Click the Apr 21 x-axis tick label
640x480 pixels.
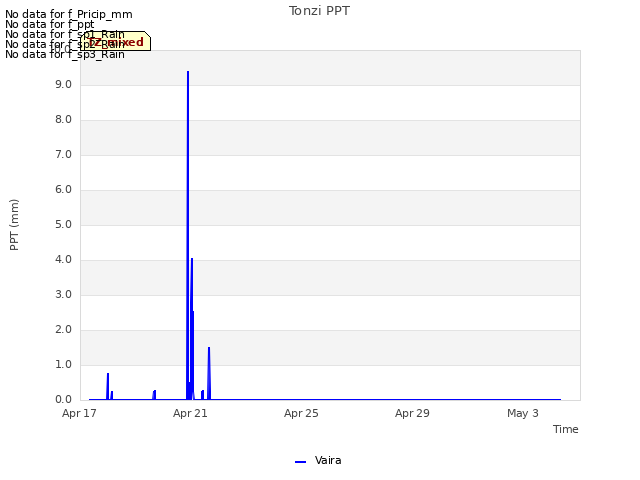pyautogui.click(x=190, y=413)
